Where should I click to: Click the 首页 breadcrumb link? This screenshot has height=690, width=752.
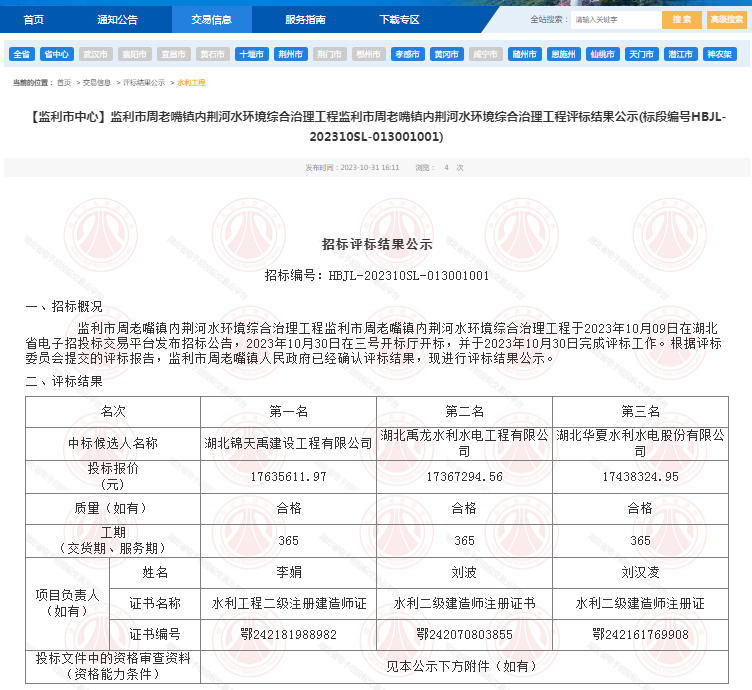click(64, 83)
